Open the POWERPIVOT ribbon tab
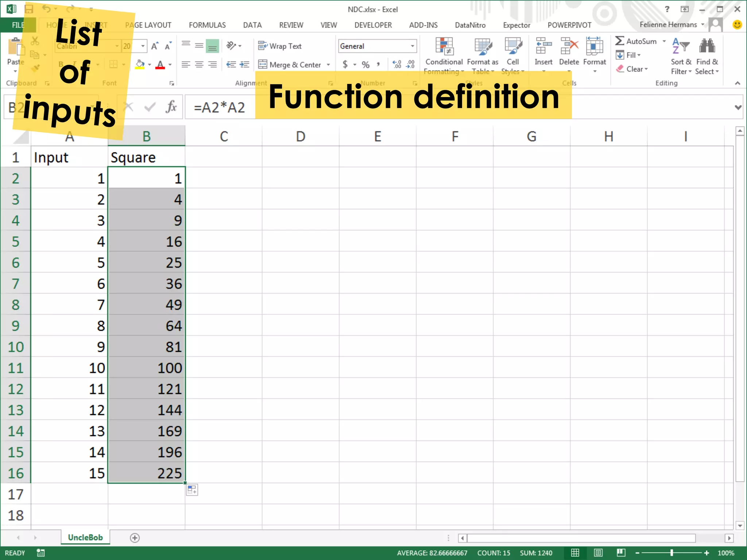Image resolution: width=747 pixels, height=560 pixels. click(x=569, y=25)
